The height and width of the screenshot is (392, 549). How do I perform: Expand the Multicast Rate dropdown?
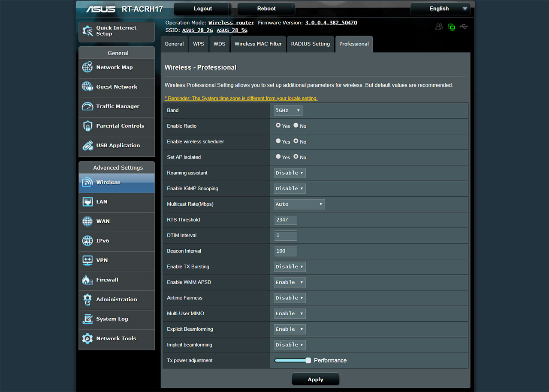coord(299,204)
